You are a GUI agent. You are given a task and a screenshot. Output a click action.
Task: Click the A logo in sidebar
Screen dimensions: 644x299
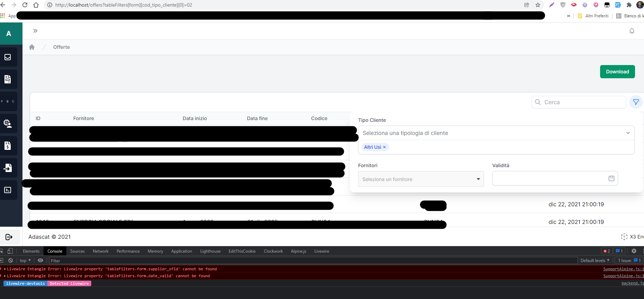point(9,34)
